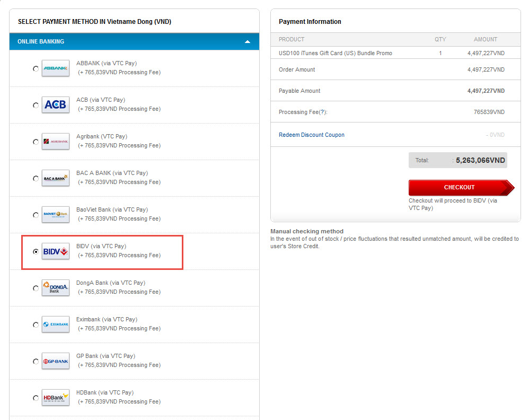Click the Processing Fee help question mark
The image size is (529, 420).
[322, 112]
